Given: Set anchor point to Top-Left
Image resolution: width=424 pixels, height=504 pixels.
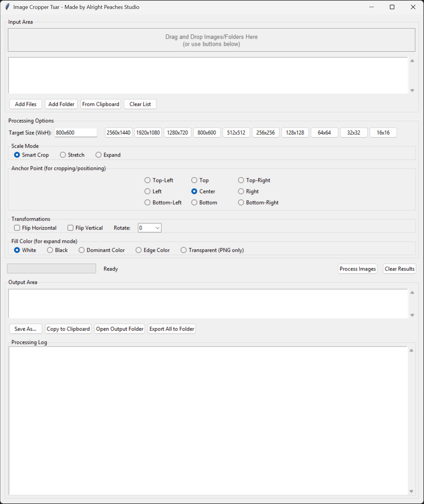Looking at the screenshot, I should (x=148, y=180).
